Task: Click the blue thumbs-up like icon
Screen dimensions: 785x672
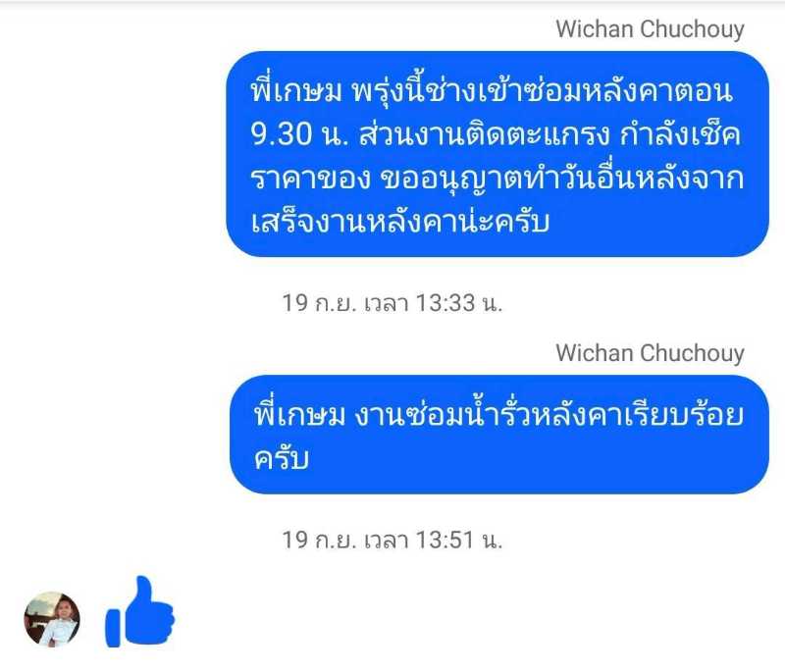Action: pos(139,611)
